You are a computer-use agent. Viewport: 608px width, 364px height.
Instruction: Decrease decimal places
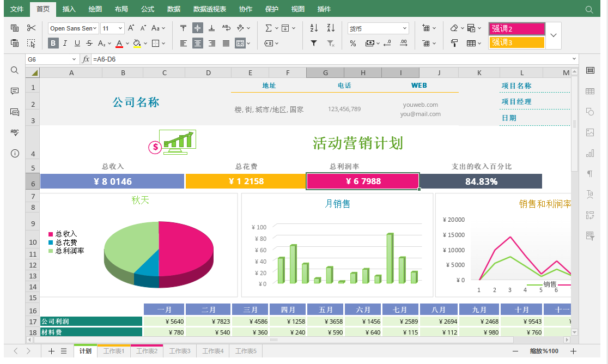click(387, 43)
